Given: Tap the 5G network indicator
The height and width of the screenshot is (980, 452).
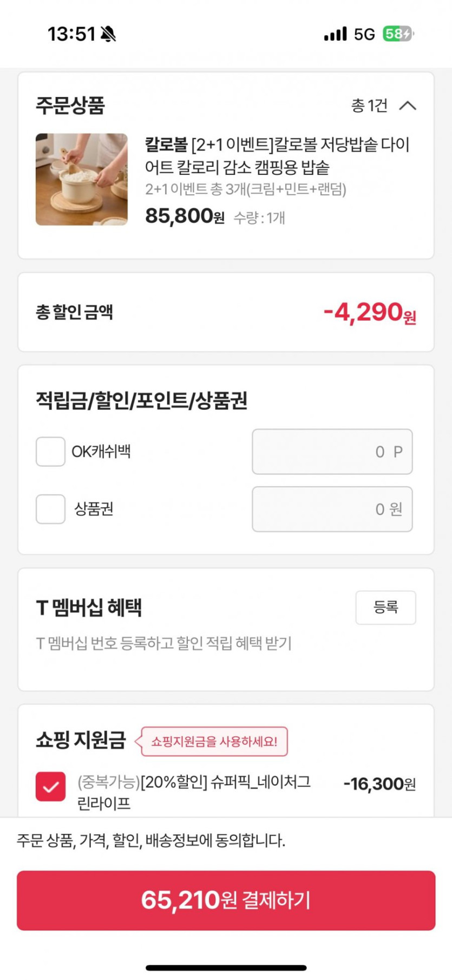Looking at the screenshot, I should pyautogui.click(x=364, y=34).
